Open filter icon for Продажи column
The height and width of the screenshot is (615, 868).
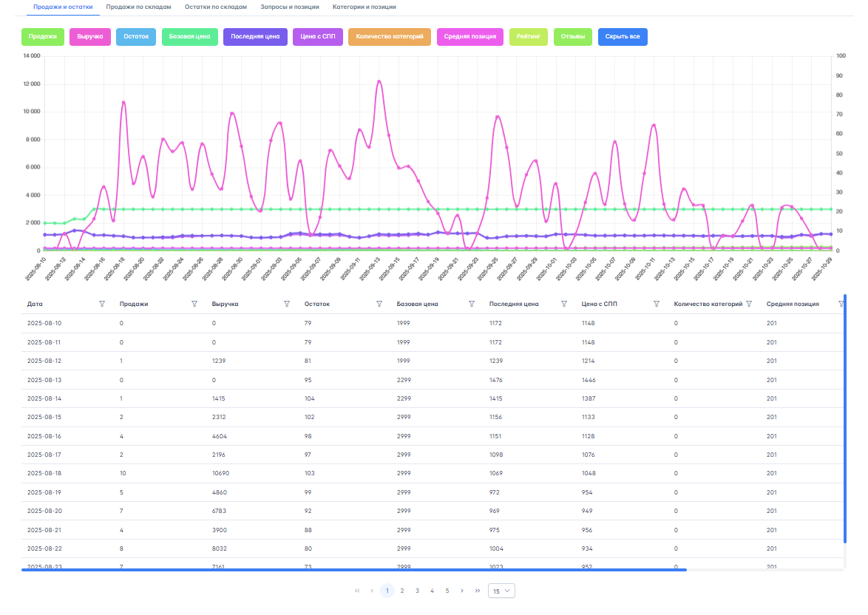[194, 304]
